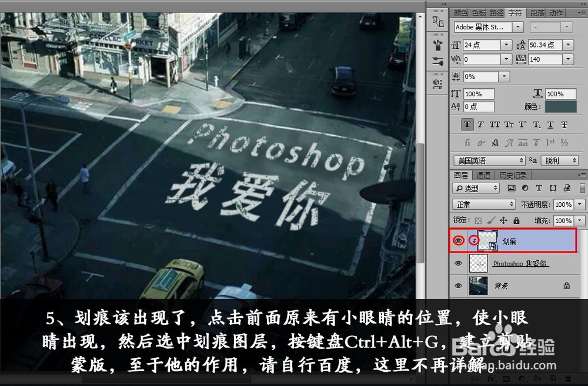The width and height of the screenshot is (588, 386).
Task: Lock layer position icon
Action: pyautogui.click(x=504, y=221)
